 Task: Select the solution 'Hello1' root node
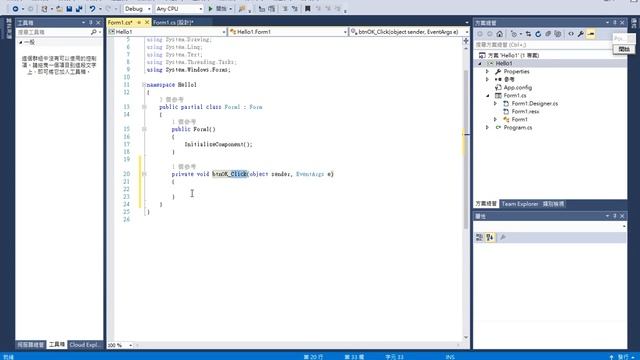point(513,55)
